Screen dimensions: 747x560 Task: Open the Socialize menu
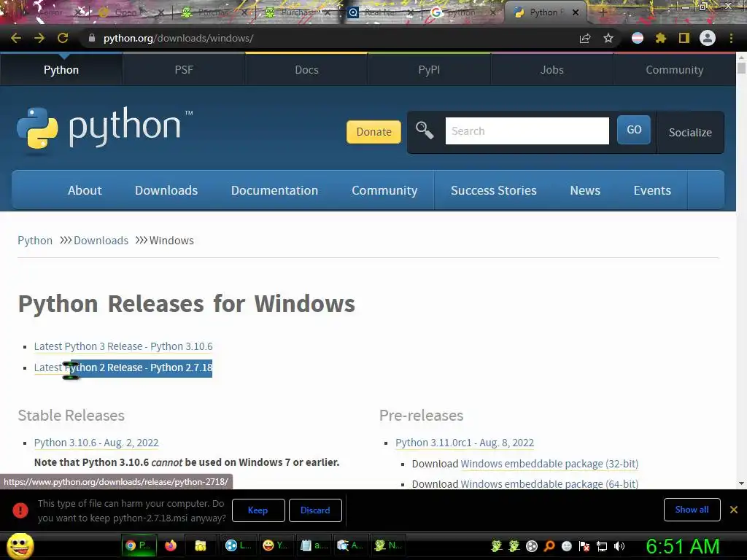690,133
